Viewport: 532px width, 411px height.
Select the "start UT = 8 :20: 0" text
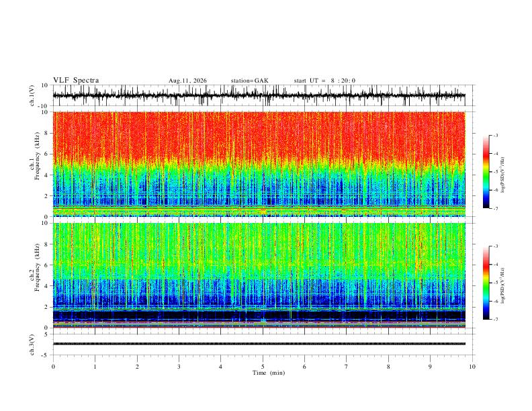(x=324, y=81)
